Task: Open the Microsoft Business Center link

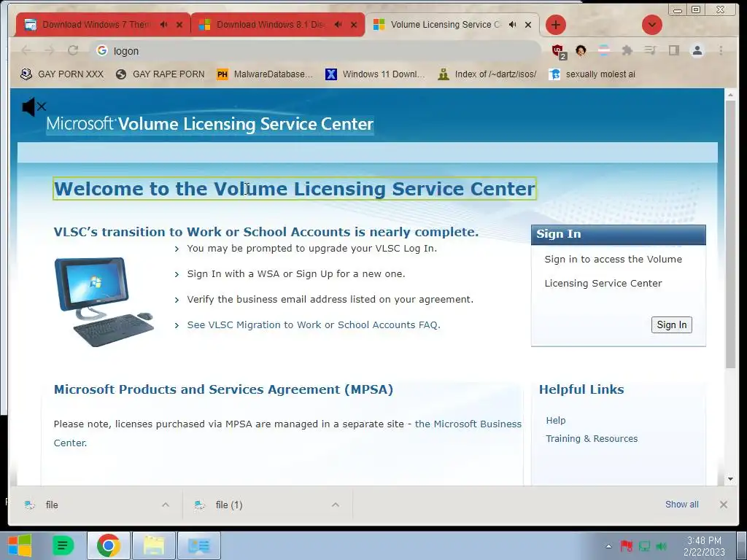Action: 468,424
